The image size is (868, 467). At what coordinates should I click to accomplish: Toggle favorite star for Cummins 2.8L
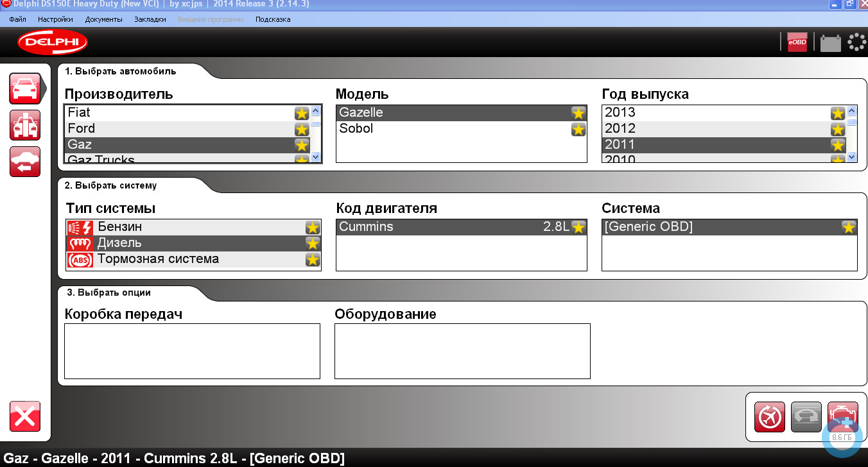(x=578, y=227)
